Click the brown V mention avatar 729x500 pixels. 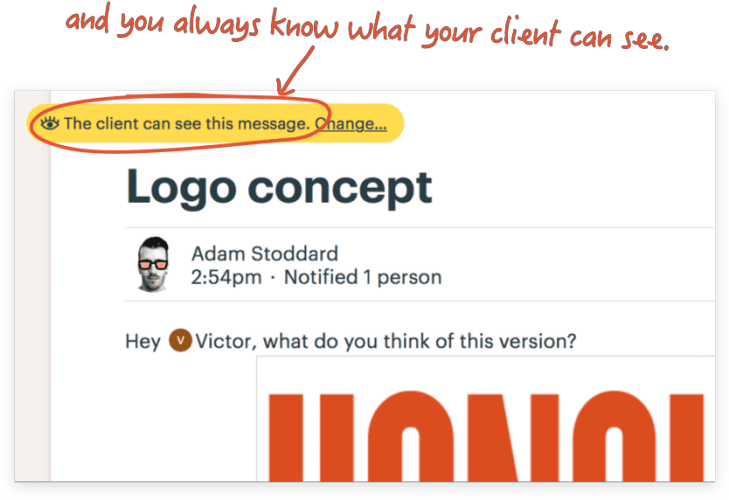(x=180, y=340)
